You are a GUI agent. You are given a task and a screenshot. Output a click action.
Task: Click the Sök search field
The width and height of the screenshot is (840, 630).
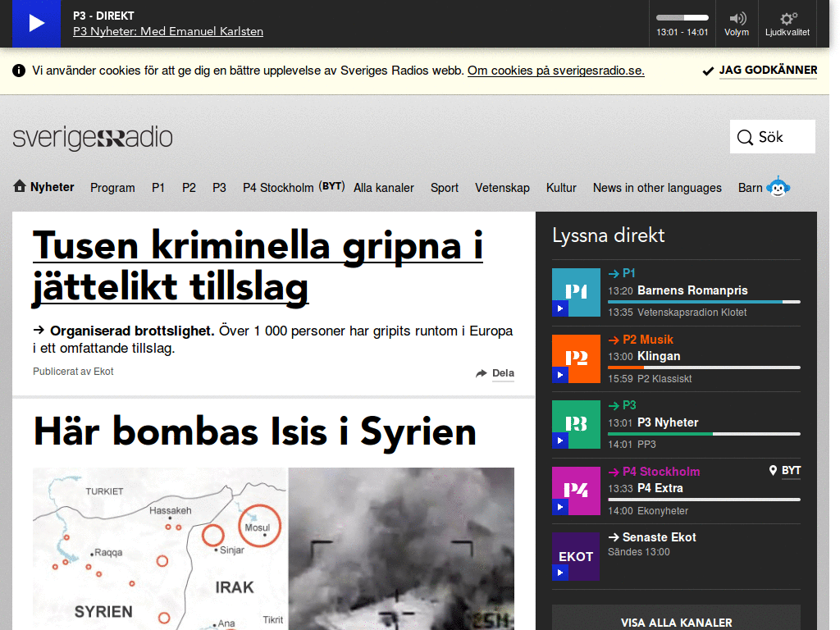click(772, 137)
